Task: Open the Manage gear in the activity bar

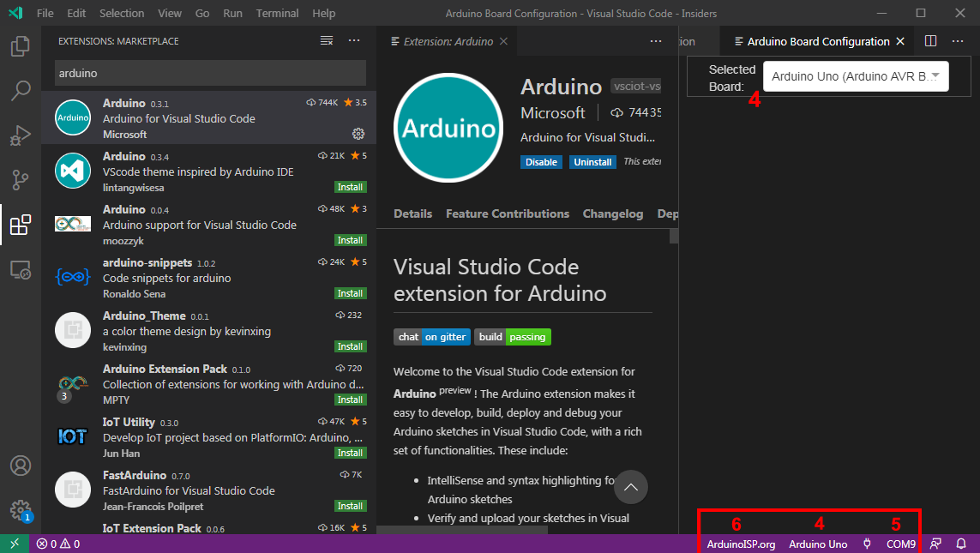Action: (19, 507)
